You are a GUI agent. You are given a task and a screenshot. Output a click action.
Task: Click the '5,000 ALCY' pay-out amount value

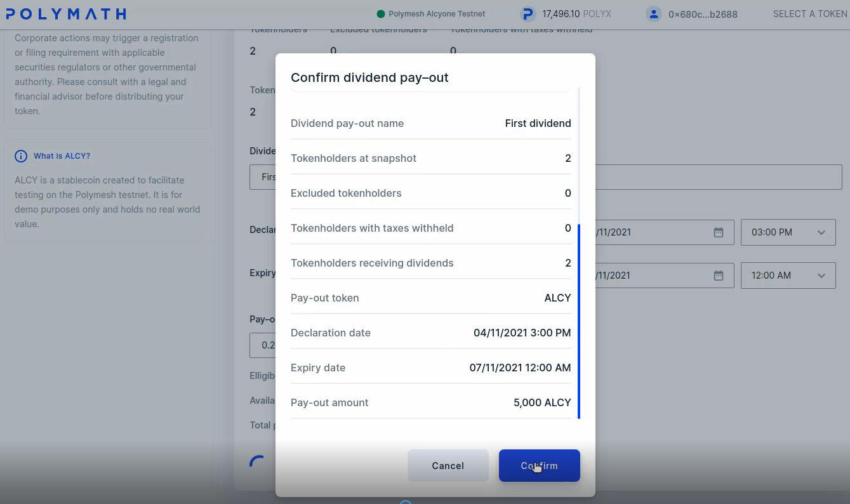tap(542, 402)
